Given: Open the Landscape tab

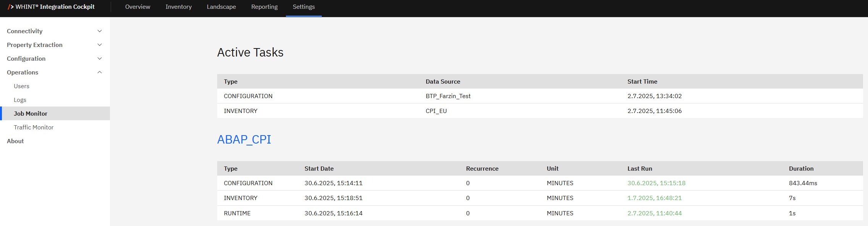Looking at the screenshot, I should (221, 7).
